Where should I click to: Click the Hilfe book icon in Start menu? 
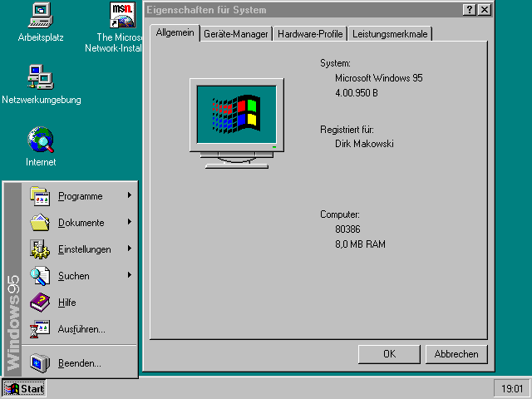click(x=40, y=303)
